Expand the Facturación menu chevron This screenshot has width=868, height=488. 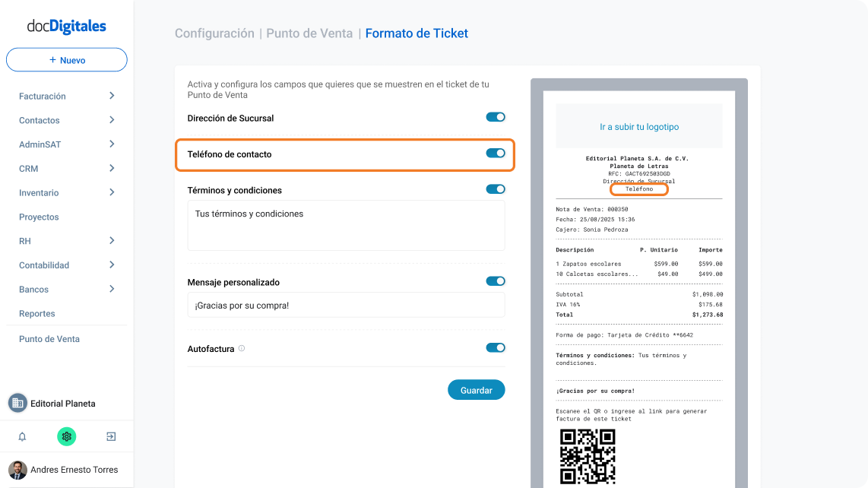click(x=112, y=96)
